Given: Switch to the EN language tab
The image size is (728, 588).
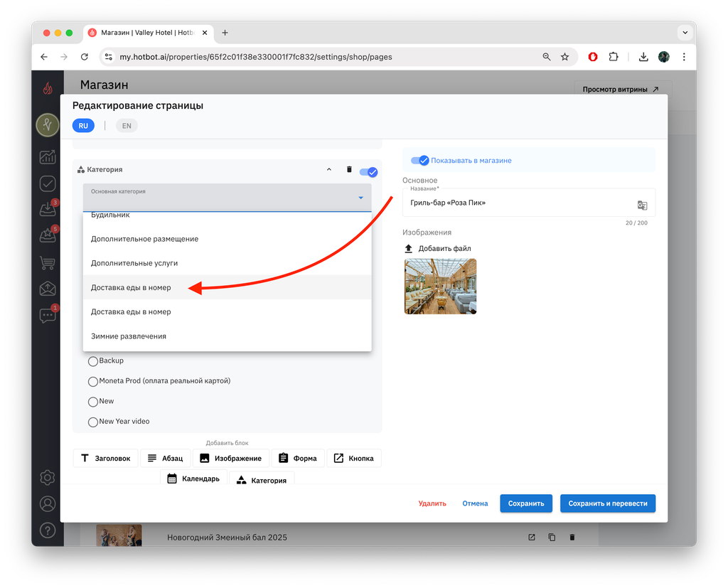Looking at the screenshot, I should (127, 126).
